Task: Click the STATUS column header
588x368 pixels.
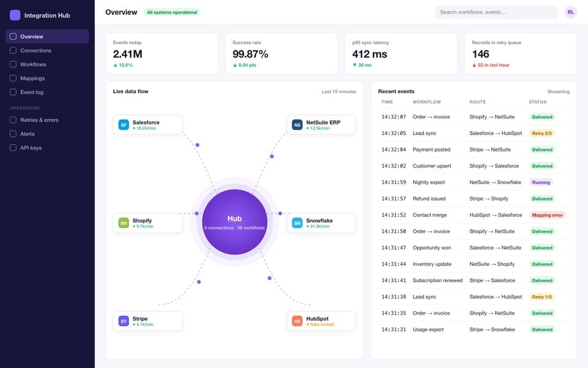Action: 537,102
